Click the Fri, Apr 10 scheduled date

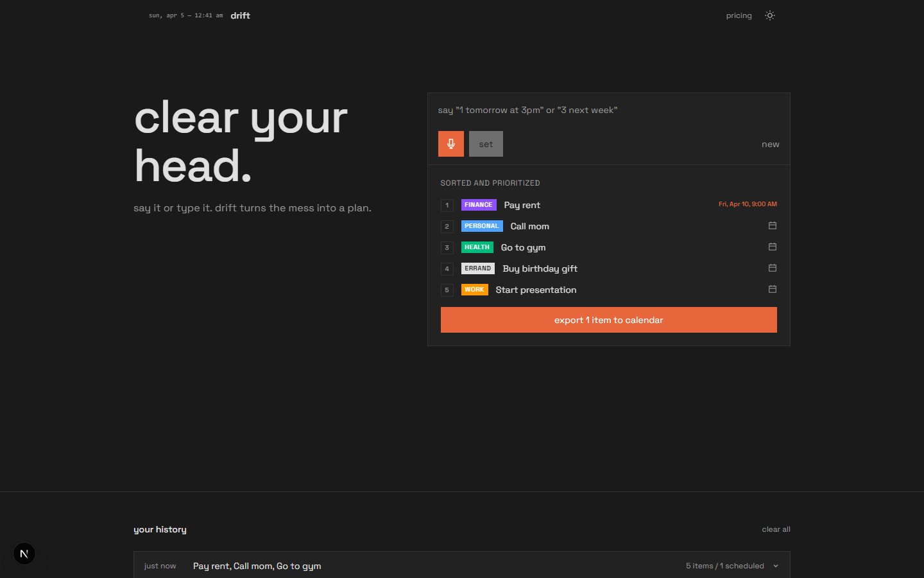(748, 204)
